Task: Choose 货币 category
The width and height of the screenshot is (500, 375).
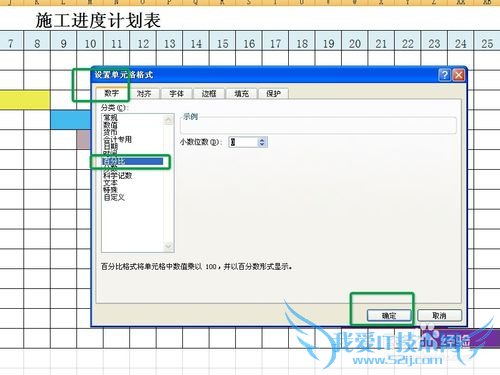Action: [110, 132]
